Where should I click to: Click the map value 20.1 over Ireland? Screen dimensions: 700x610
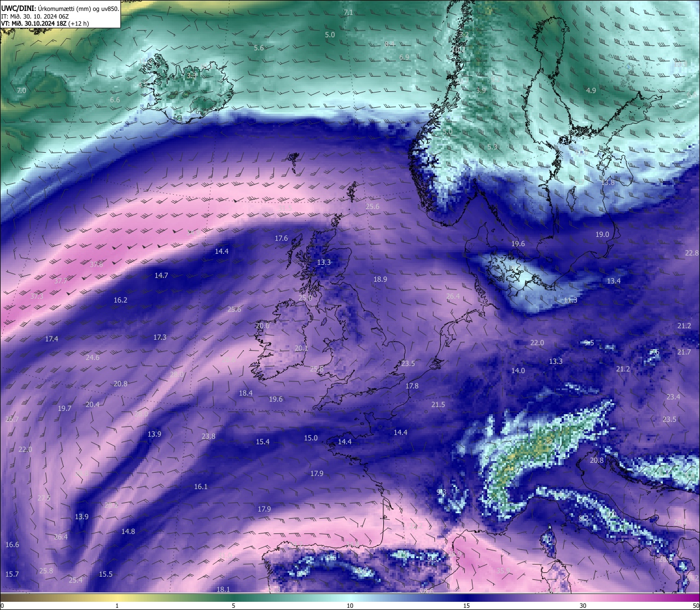[301, 348]
